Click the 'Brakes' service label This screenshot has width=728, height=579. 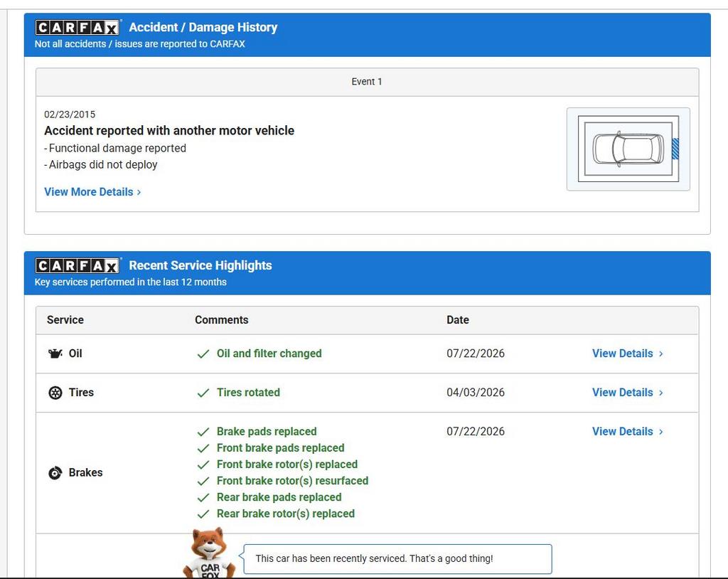pos(85,472)
